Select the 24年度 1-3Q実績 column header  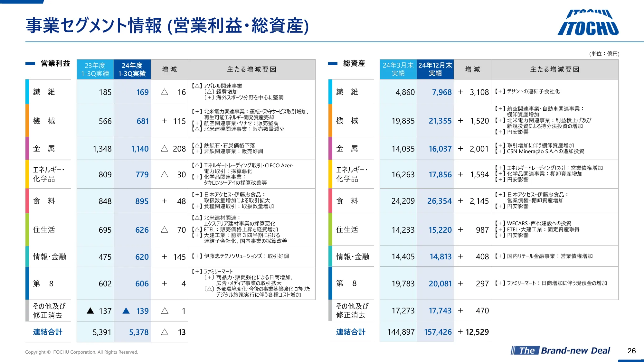click(x=132, y=70)
